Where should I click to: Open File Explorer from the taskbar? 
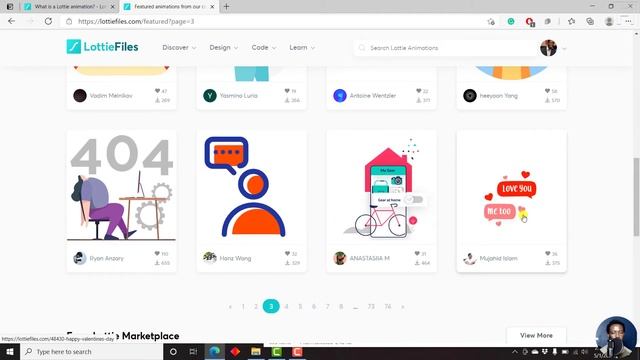[256, 352]
